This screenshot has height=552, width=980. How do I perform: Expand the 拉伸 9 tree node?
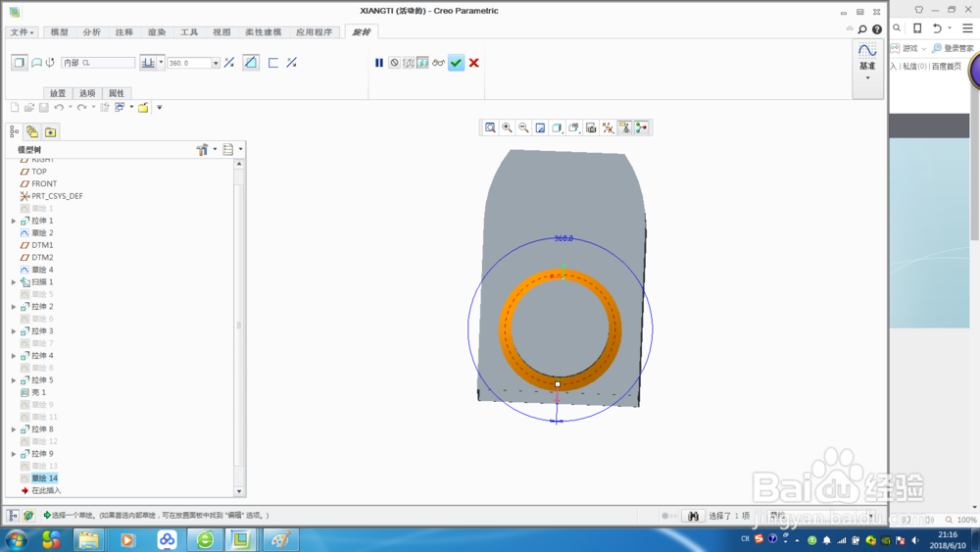point(14,454)
